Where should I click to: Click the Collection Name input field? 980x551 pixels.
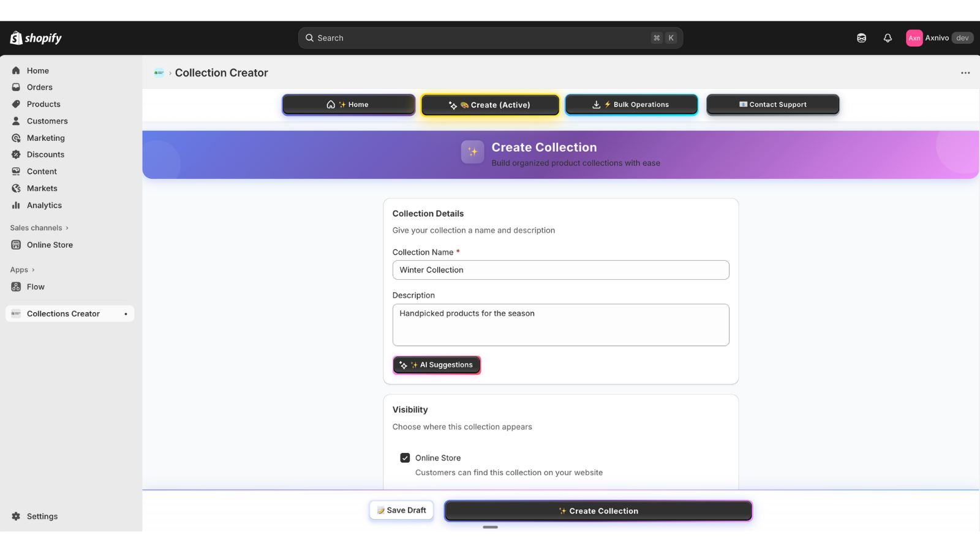[x=560, y=270]
